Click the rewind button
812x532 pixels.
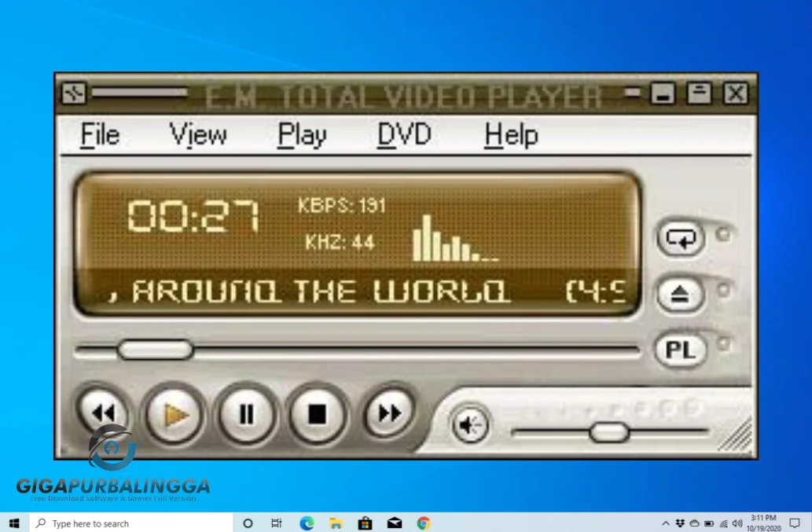point(103,413)
